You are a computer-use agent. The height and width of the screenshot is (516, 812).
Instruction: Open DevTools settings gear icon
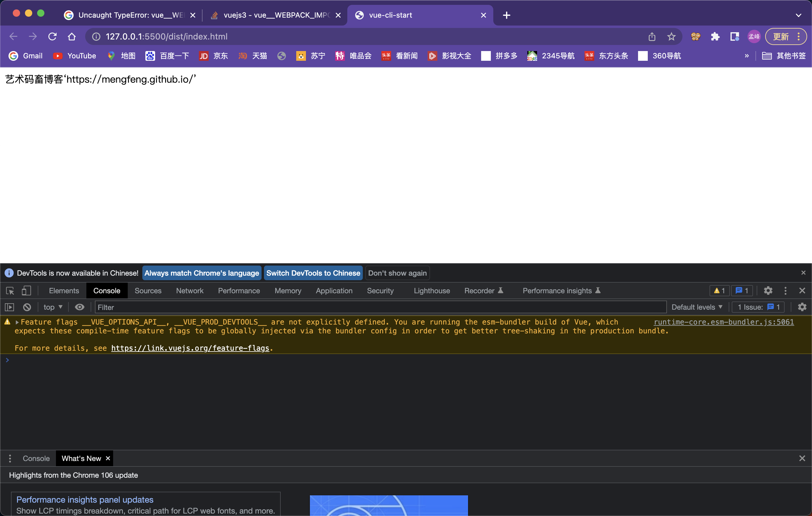click(768, 291)
